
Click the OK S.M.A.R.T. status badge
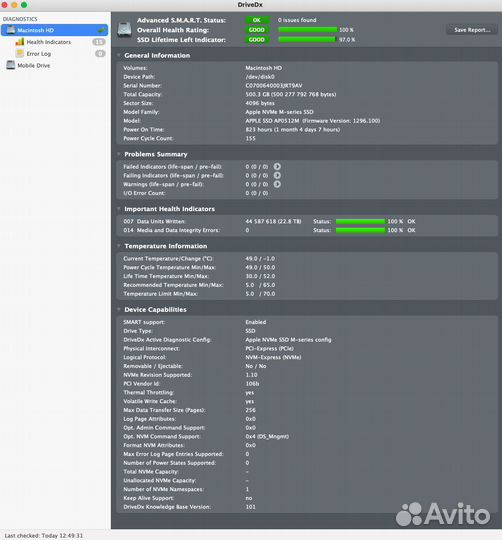click(257, 20)
